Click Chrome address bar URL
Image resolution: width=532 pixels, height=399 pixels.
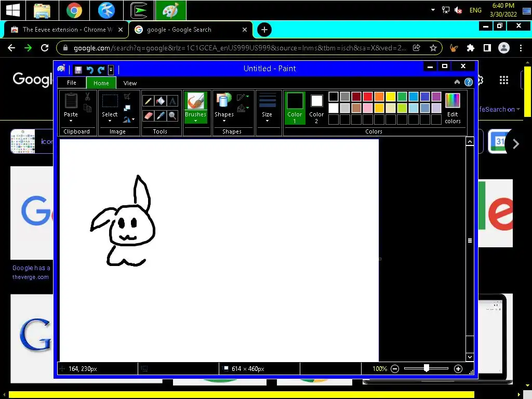pos(240,48)
